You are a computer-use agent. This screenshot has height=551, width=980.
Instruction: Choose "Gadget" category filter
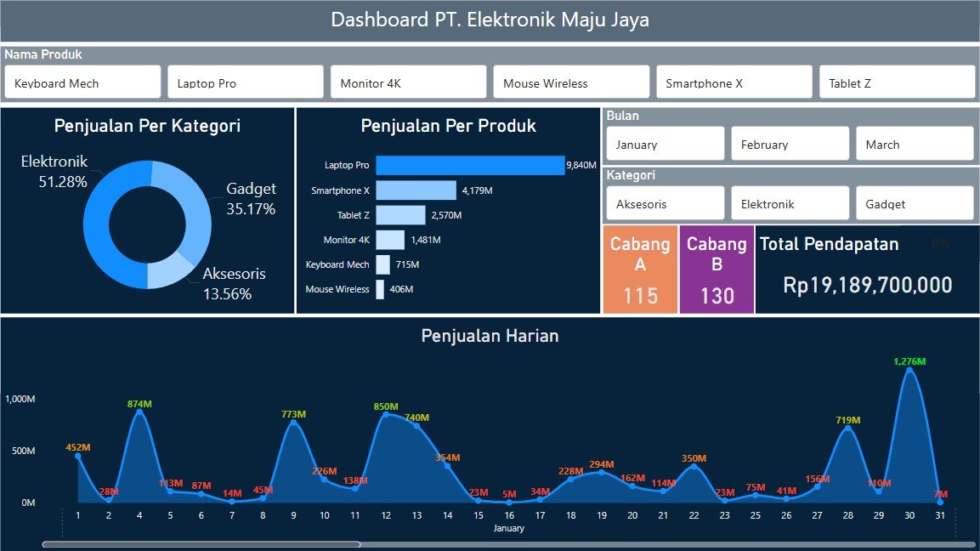[915, 202]
